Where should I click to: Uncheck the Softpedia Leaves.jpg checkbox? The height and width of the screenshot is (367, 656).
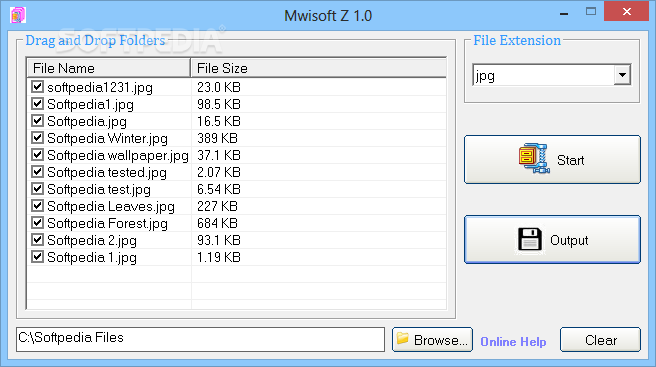tap(38, 205)
